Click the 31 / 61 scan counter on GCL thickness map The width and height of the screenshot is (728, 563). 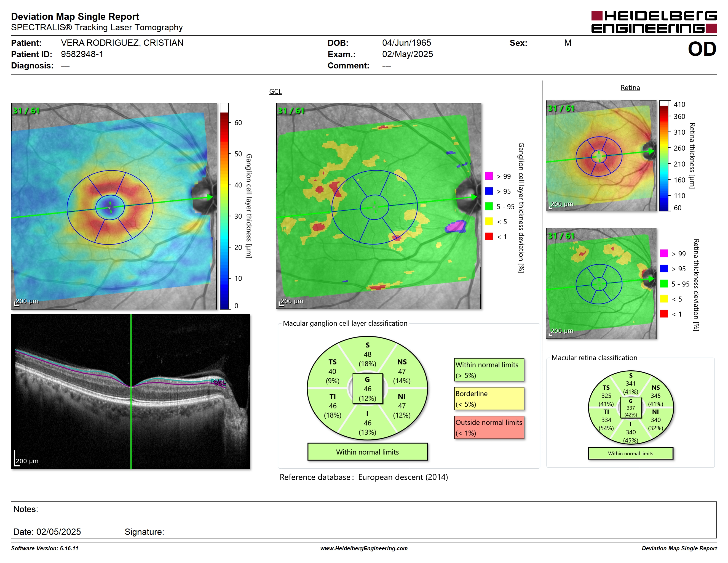26,111
